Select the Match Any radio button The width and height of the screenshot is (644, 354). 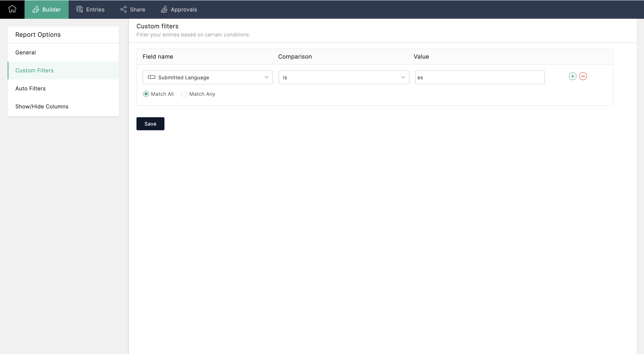(184, 94)
